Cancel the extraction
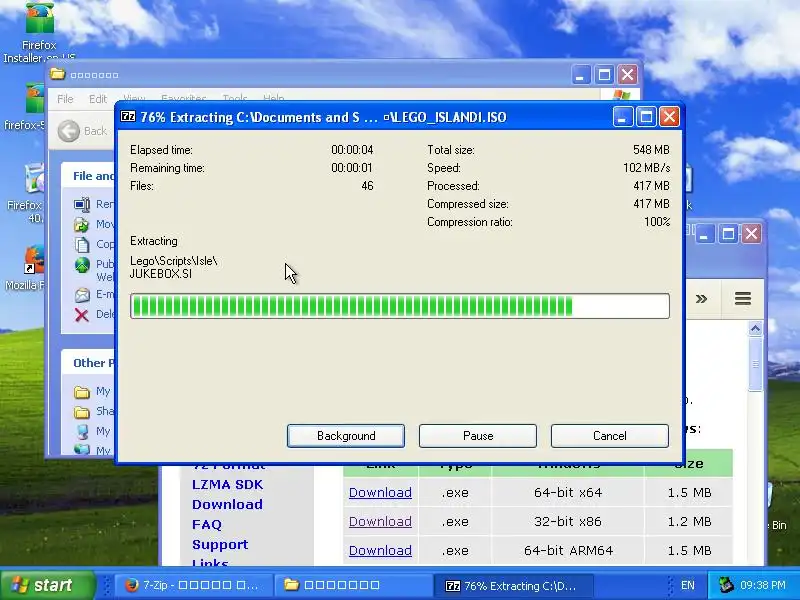The image size is (800, 600). point(610,436)
